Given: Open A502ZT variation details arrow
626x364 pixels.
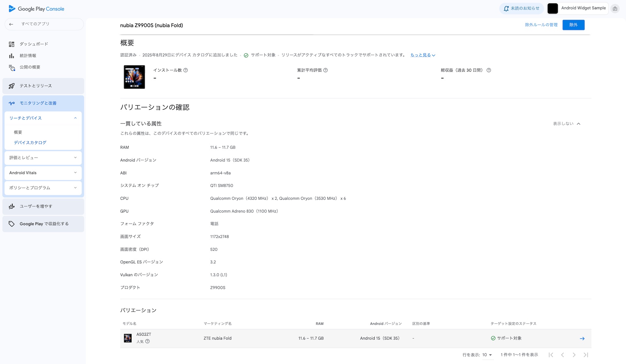Looking at the screenshot, I should [x=582, y=339].
